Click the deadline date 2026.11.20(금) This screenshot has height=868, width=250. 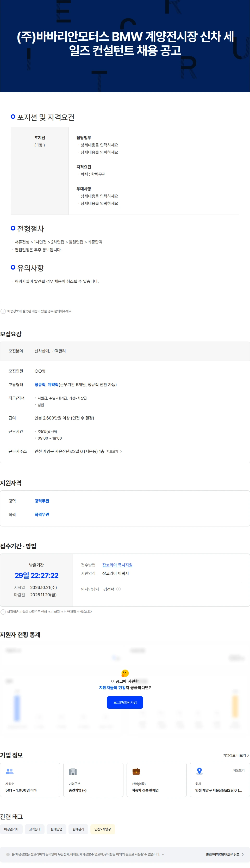coord(43,595)
